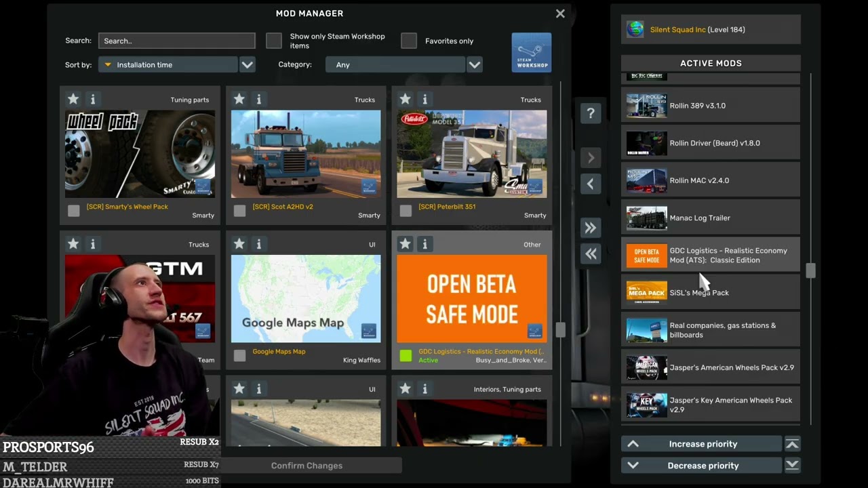Viewport: 868px width, 488px height.
Task: Select Rollin 389 v3.1.0 in active mods
Action: [x=711, y=106]
